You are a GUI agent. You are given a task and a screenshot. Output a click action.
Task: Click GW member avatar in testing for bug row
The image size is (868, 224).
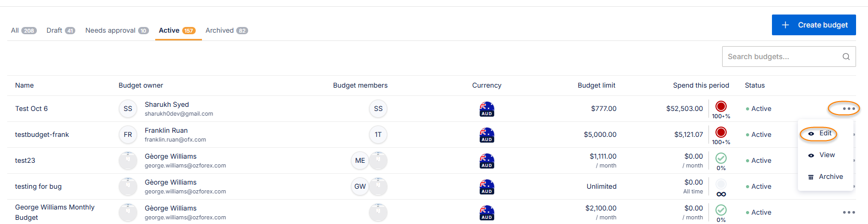click(360, 187)
